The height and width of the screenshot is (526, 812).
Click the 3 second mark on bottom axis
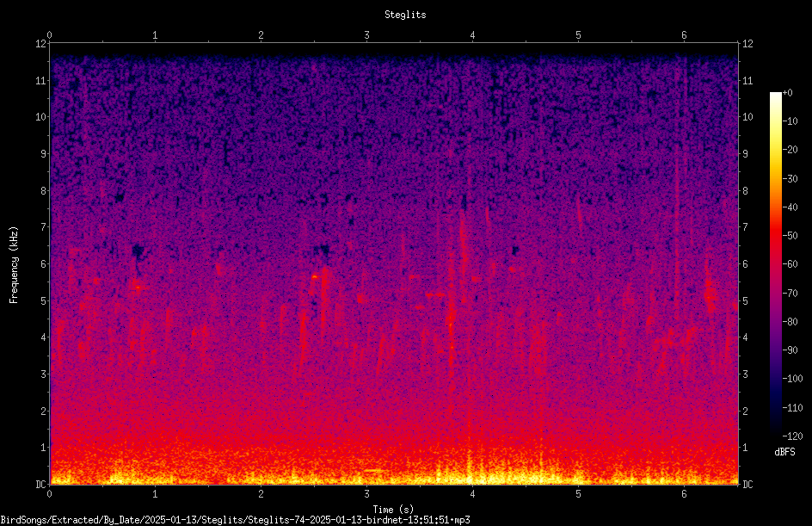[x=366, y=494]
